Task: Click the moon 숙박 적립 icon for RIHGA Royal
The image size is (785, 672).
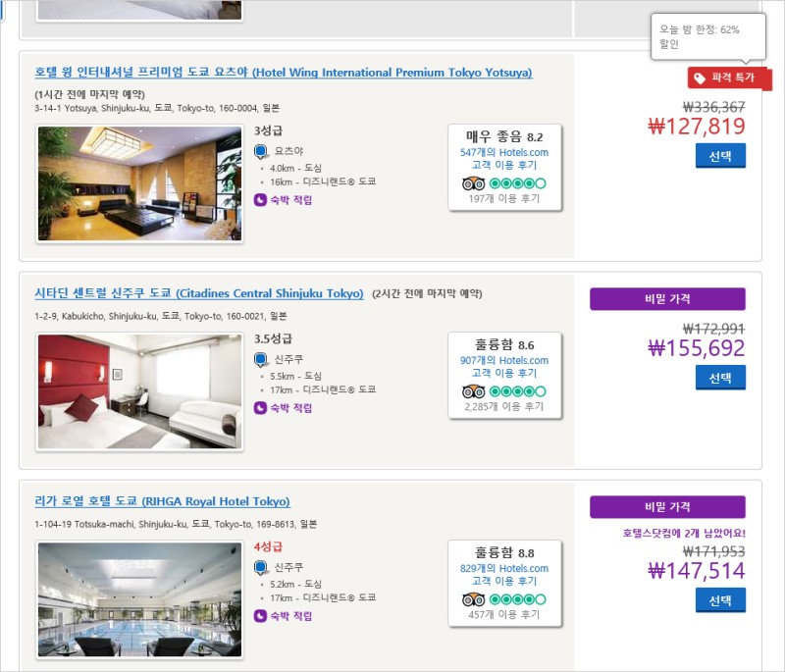Action: 260,616
